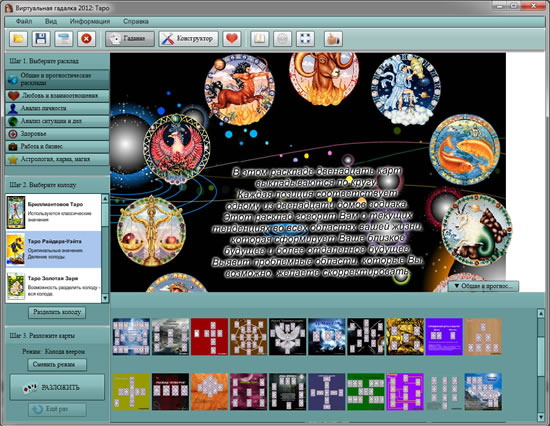Click Таро Райдера-Уэйта card thumbnail image
550x426 pixels.
tap(16, 249)
